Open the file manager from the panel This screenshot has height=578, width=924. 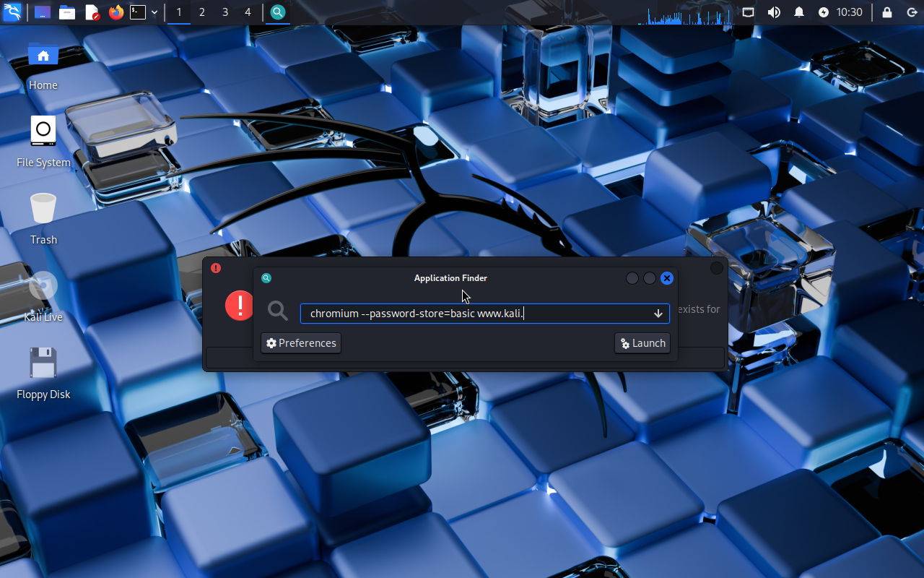(67, 12)
